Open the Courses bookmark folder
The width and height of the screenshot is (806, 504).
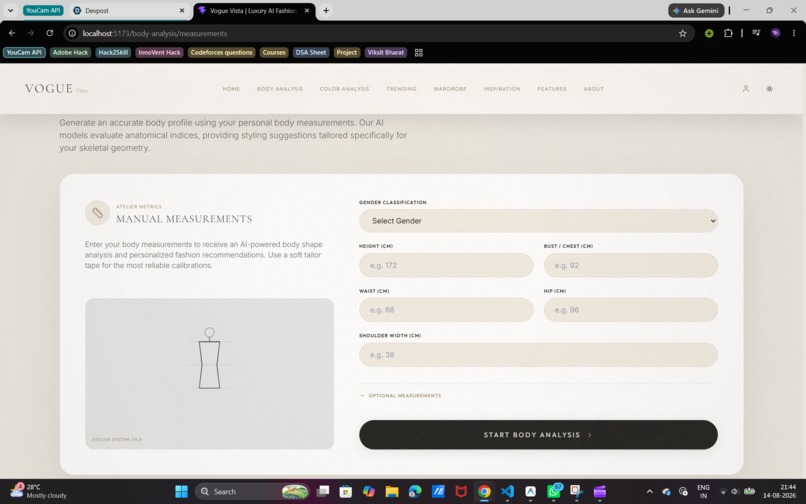click(274, 52)
